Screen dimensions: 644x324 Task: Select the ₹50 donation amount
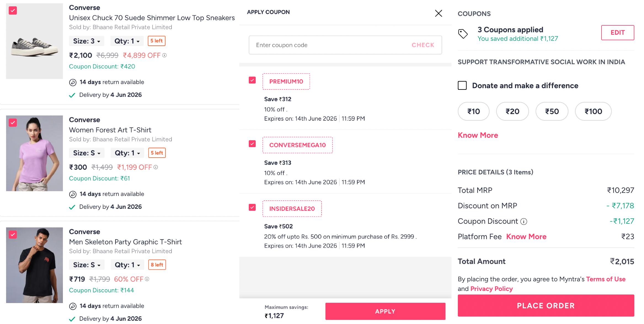coord(552,111)
